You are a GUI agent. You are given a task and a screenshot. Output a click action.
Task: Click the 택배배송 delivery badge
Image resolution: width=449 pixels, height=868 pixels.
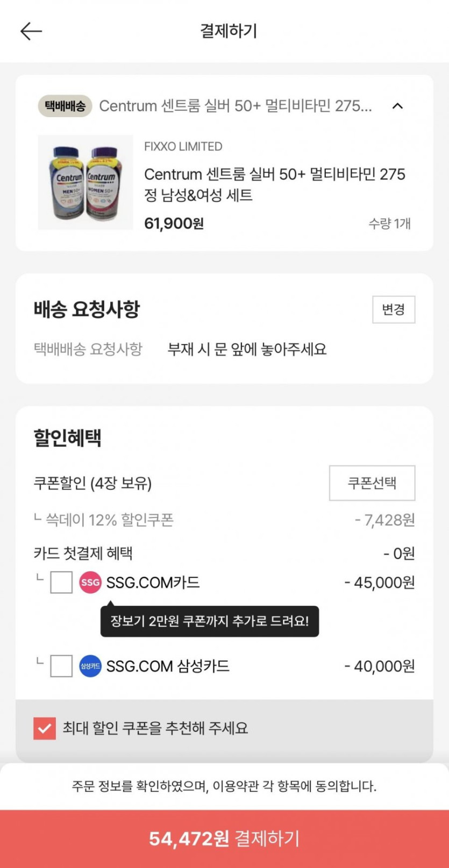(65, 106)
